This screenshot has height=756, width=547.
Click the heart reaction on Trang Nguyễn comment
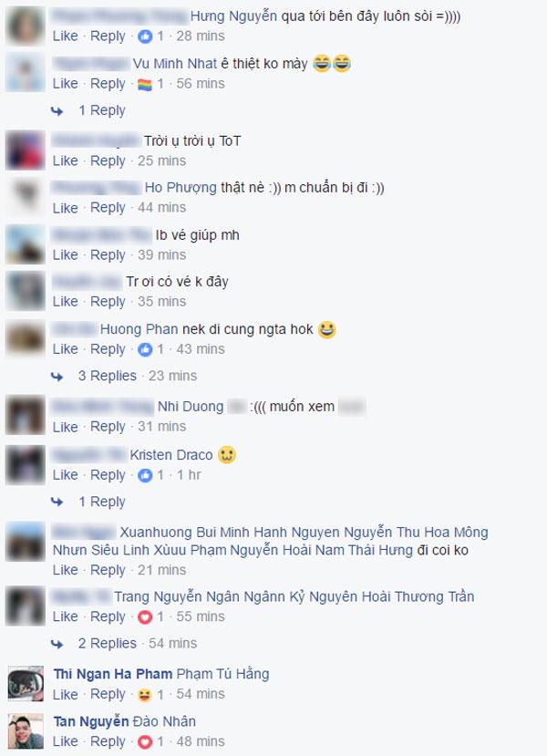tap(145, 616)
